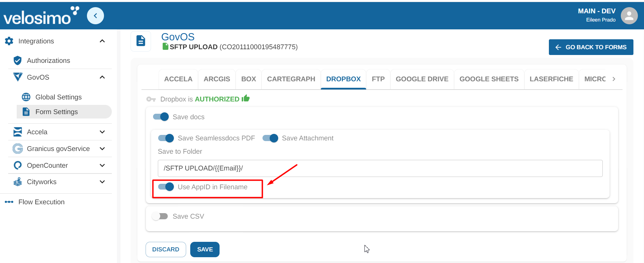
Task: Toggle the Save docs switch
Action: 161,117
